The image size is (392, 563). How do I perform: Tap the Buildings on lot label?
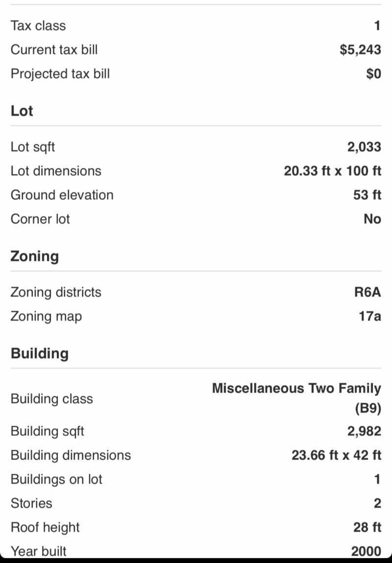click(56, 479)
